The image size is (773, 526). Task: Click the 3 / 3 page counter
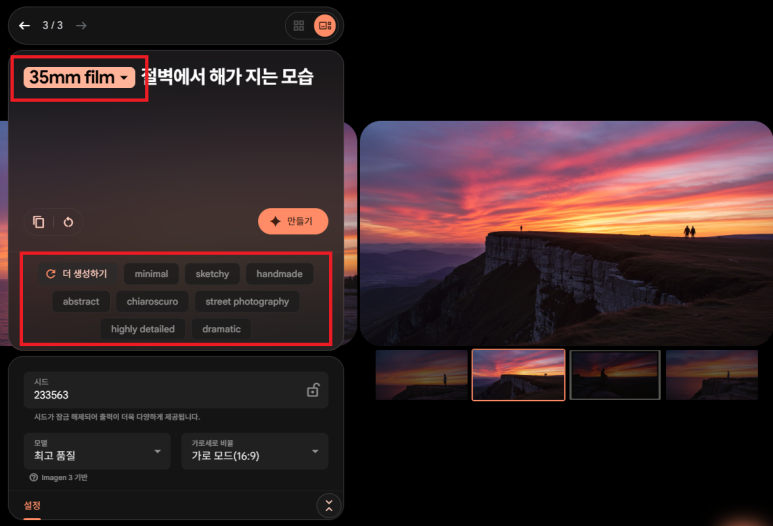[52, 26]
